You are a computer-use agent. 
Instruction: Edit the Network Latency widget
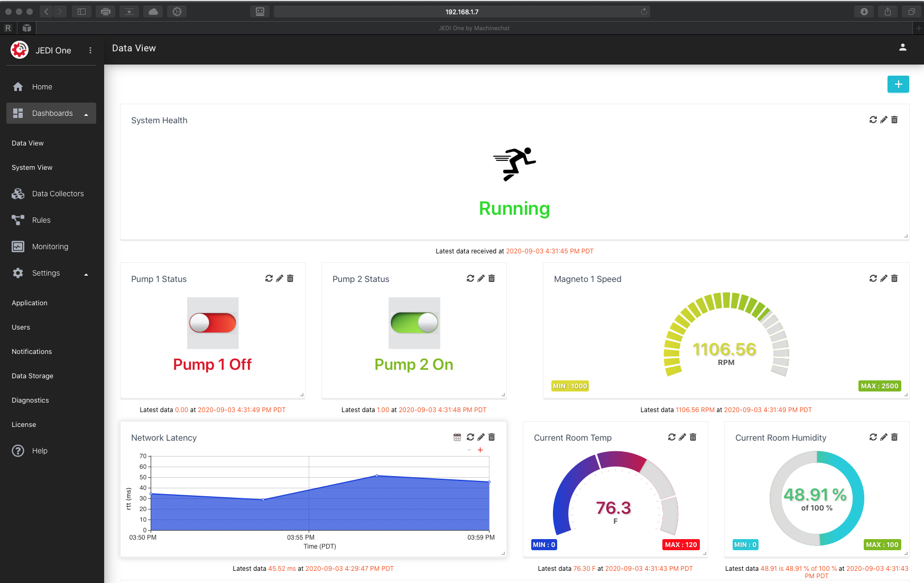pyautogui.click(x=481, y=437)
